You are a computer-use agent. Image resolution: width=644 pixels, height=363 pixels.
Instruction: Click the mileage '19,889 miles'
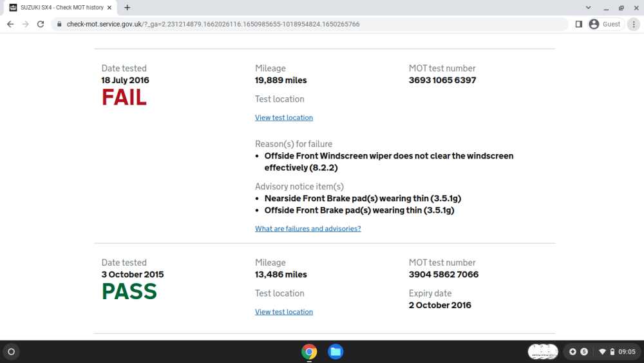pos(281,80)
